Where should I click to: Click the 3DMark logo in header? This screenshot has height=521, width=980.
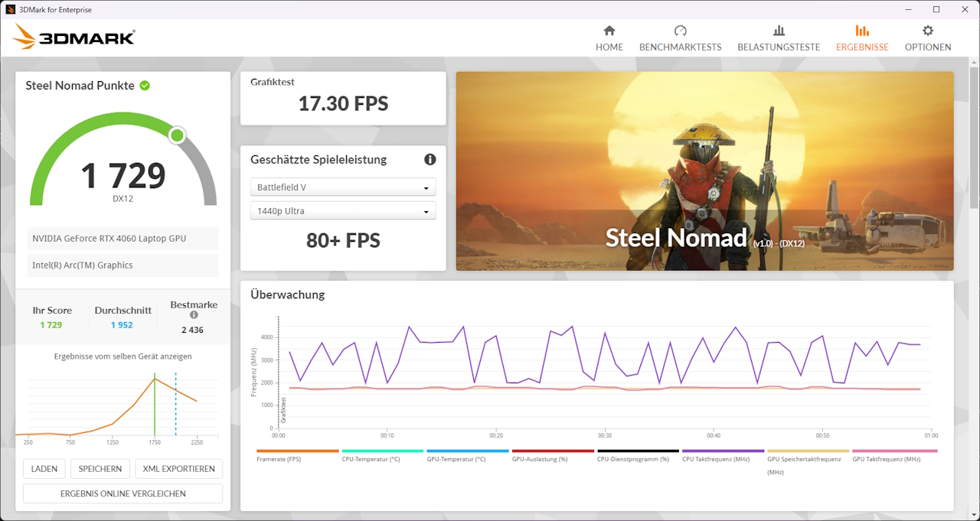tap(74, 36)
